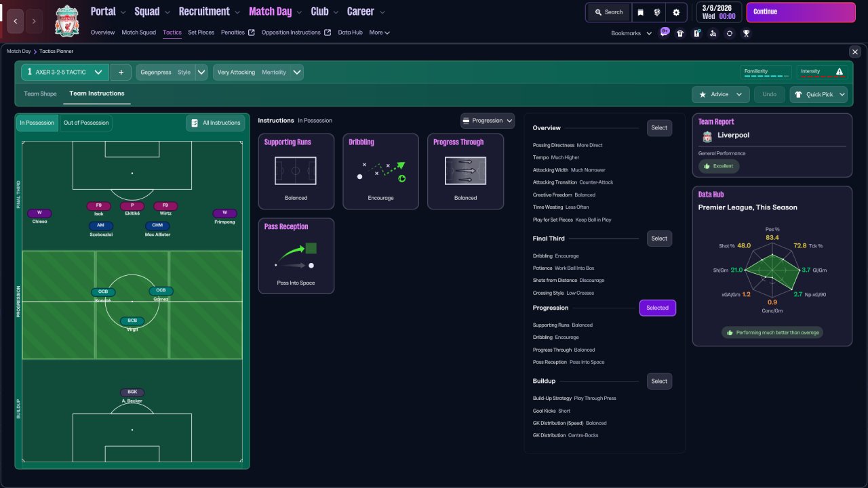Switch to Out of Possession view
The height and width of the screenshot is (488, 868).
click(x=85, y=123)
